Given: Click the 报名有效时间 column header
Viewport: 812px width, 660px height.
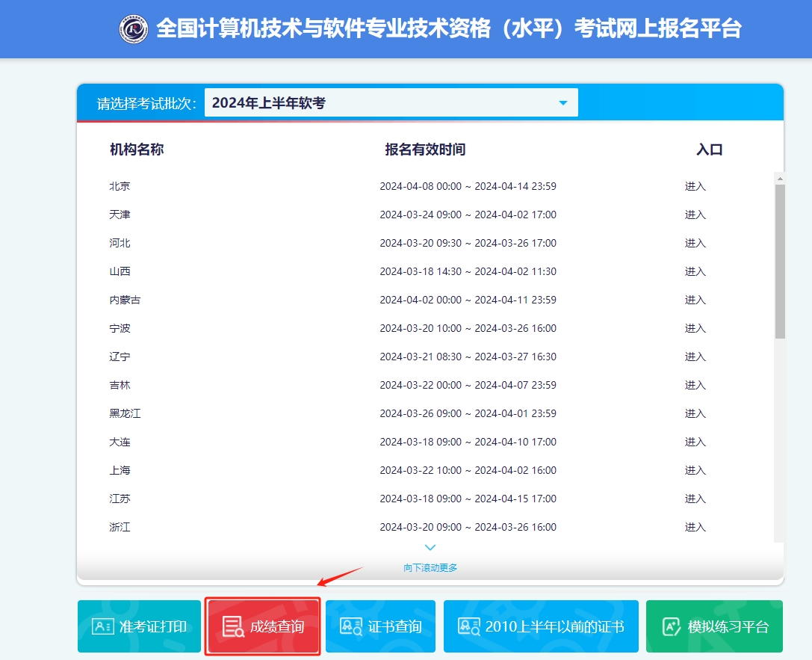Looking at the screenshot, I should 425,149.
